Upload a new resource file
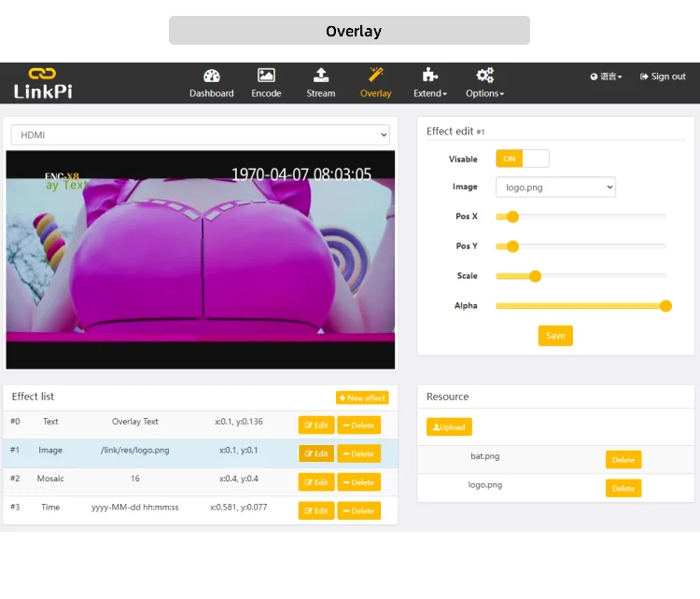Viewport: 700px width, 599px height. pos(449,427)
